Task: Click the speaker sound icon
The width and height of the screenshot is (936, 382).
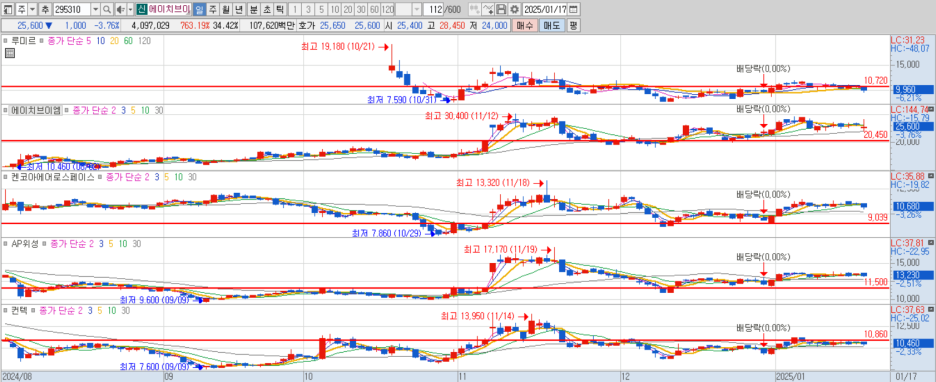Action: (121, 10)
